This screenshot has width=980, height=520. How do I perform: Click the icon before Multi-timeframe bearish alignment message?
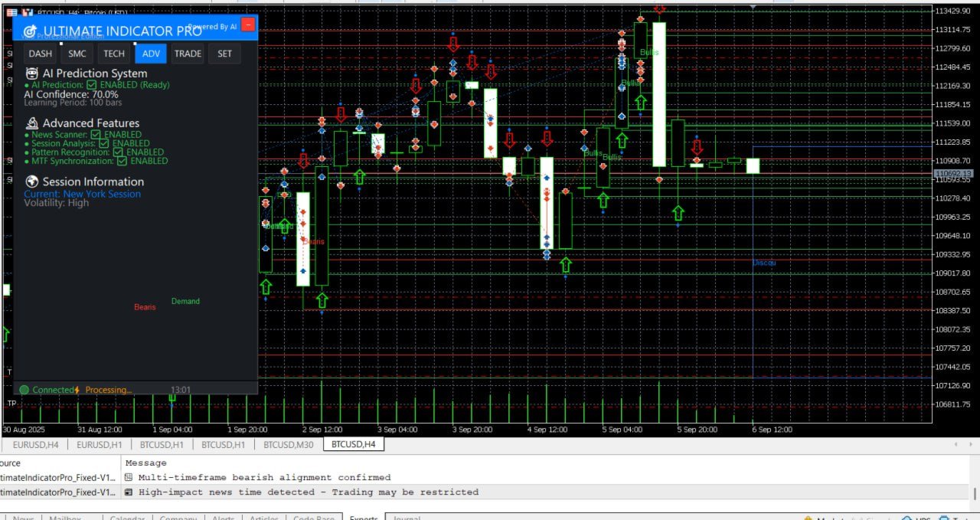click(129, 477)
